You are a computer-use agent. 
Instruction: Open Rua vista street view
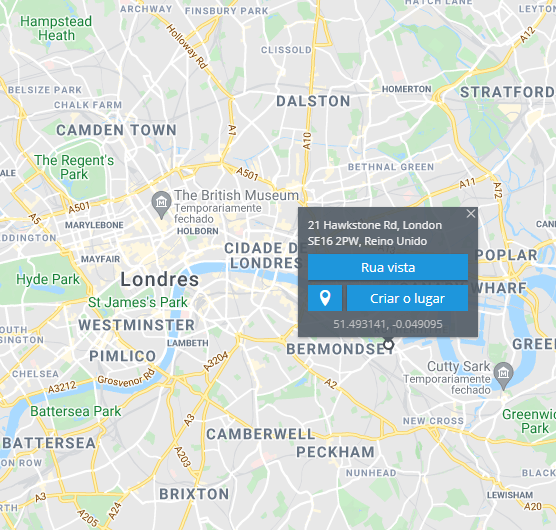click(x=388, y=267)
